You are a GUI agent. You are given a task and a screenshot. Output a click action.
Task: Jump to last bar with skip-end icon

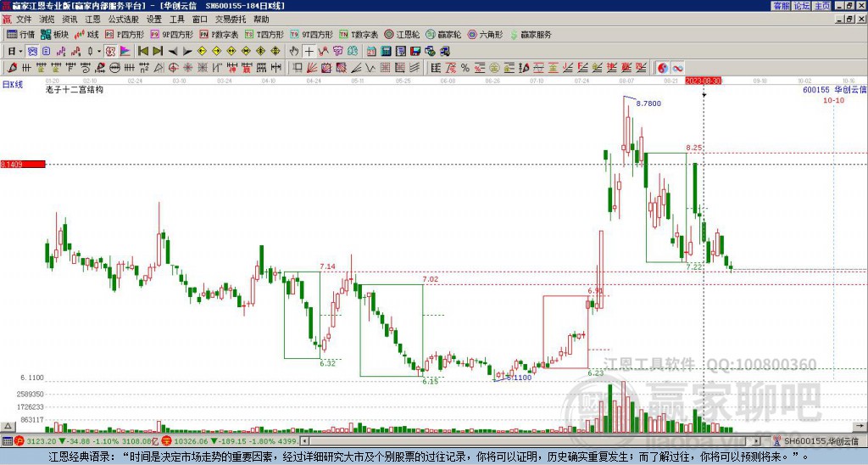click(158, 51)
